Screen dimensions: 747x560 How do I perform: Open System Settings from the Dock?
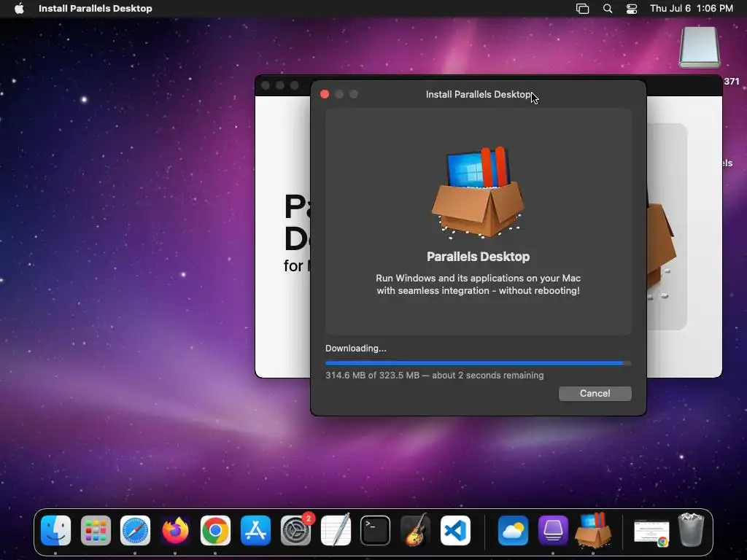[295, 530]
